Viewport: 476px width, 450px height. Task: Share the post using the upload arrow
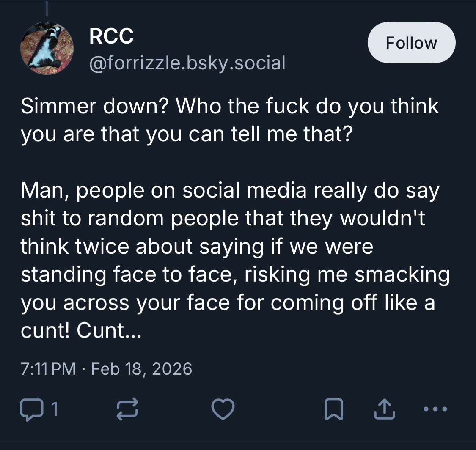[x=384, y=409]
